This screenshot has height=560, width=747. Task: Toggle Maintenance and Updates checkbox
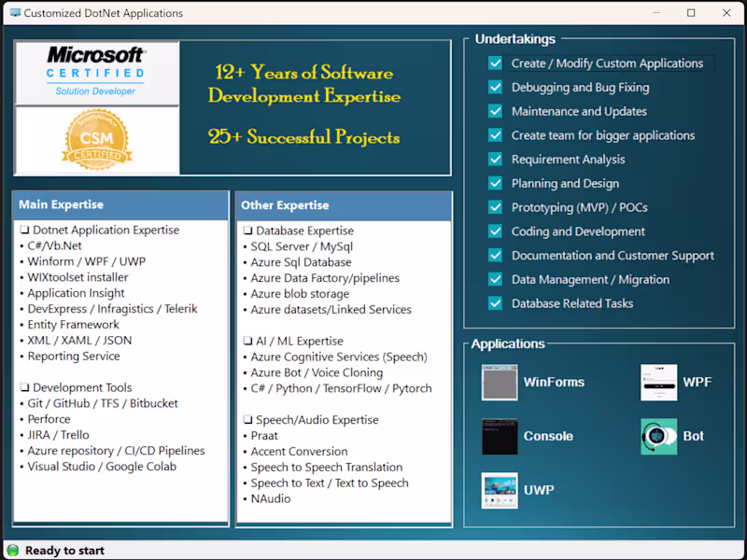[495, 111]
